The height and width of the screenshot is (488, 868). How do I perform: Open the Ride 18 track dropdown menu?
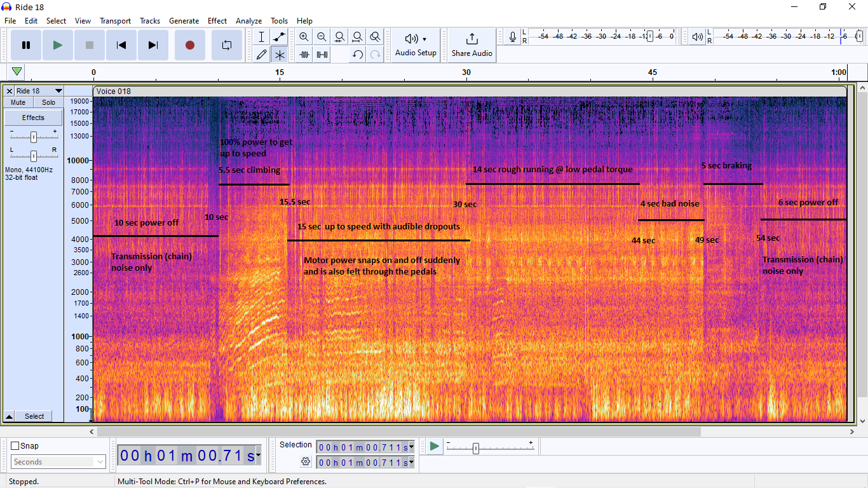(x=58, y=91)
